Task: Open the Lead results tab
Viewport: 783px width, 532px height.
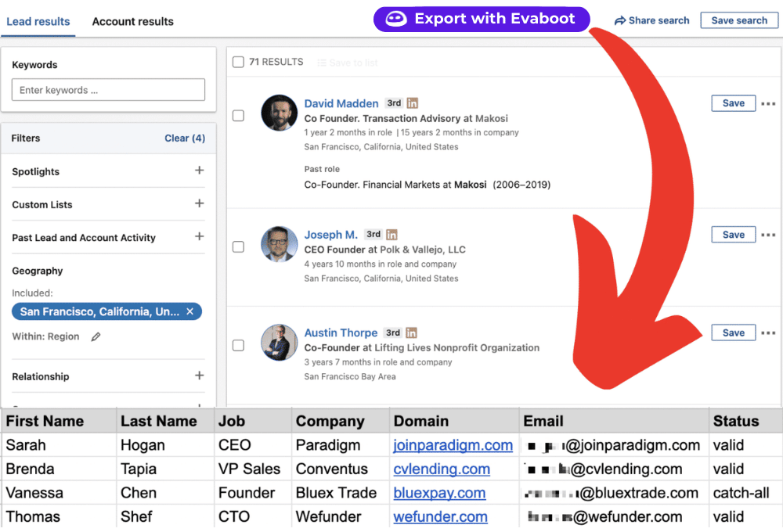Action: (x=38, y=22)
